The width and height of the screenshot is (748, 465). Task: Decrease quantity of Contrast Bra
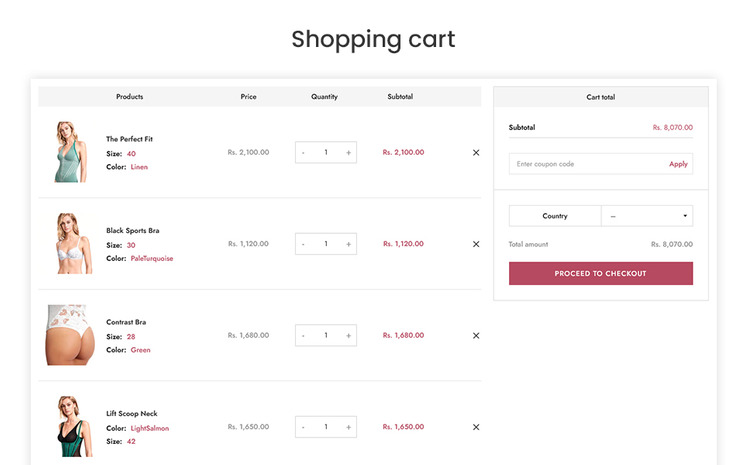[303, 336]
